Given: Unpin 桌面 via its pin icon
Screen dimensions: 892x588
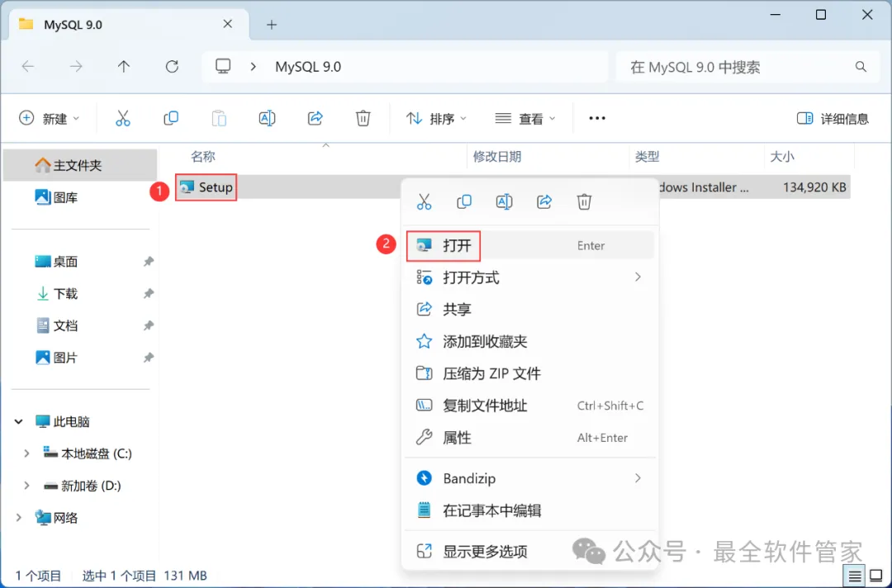Looking at the screenshot, I should (x=148, y=262).
